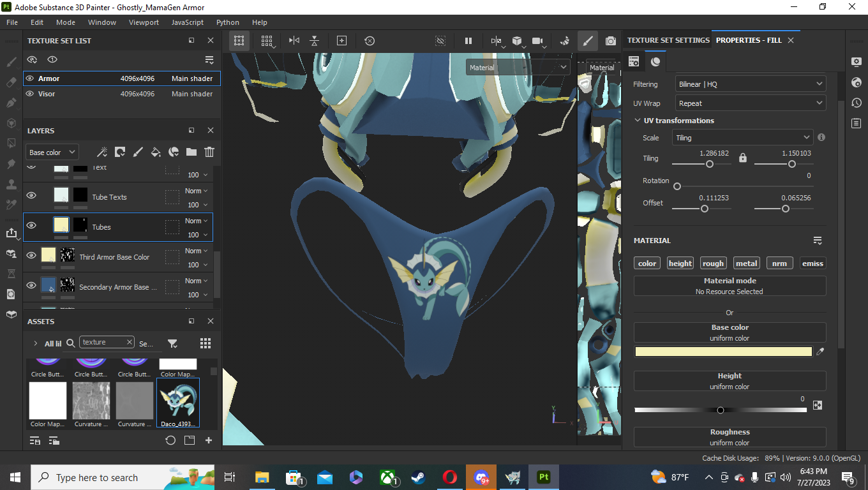Toggle the rough channel button
The image size is (868, 490).
click(x=713, y=264)
